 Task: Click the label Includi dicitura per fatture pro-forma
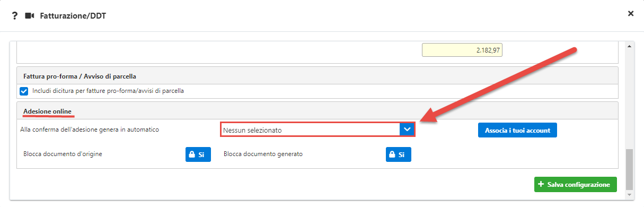[x=108, y=91]
